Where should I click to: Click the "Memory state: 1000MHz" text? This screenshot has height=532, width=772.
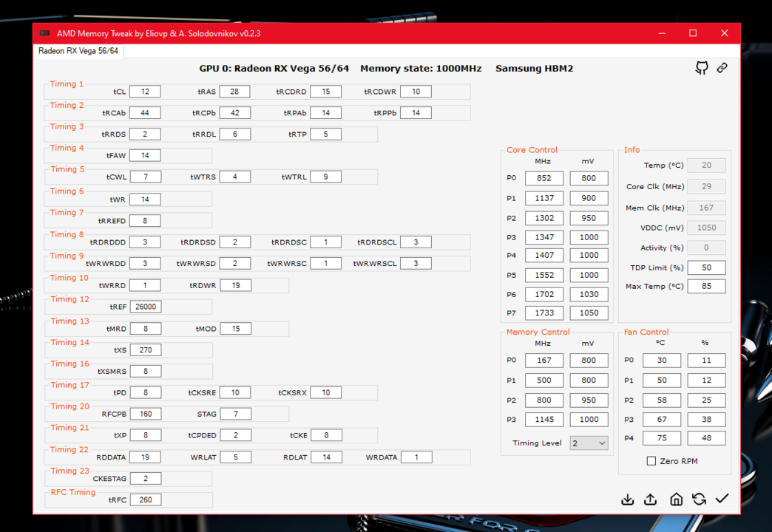point(421,69)
